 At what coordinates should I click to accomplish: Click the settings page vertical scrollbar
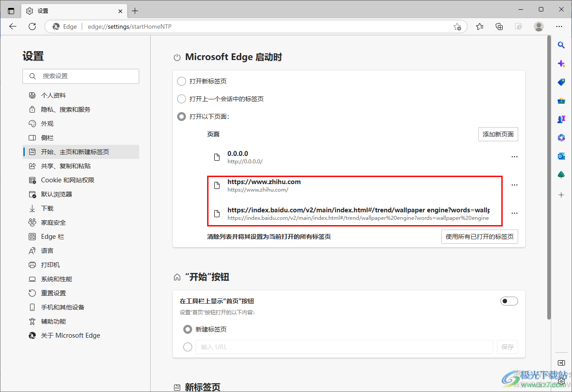pos(549,177)
